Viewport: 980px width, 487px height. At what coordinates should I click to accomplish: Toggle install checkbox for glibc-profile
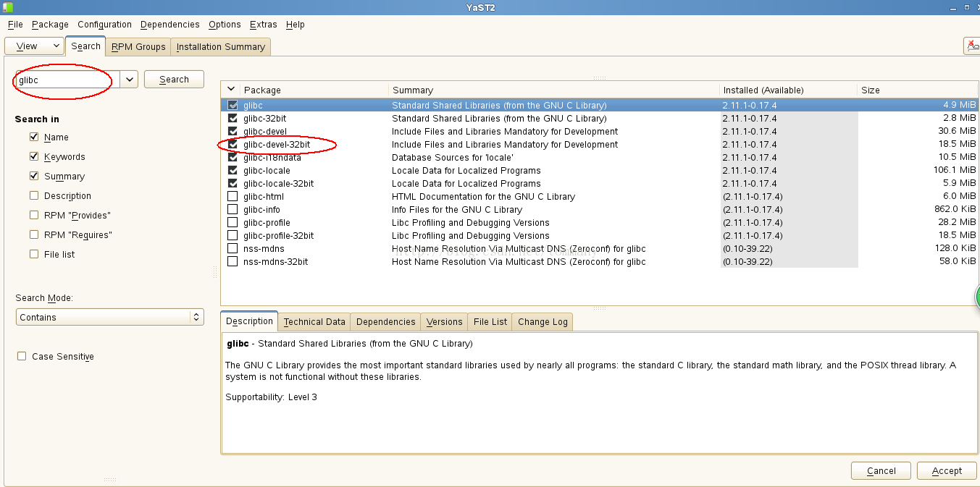coord(233,222)
